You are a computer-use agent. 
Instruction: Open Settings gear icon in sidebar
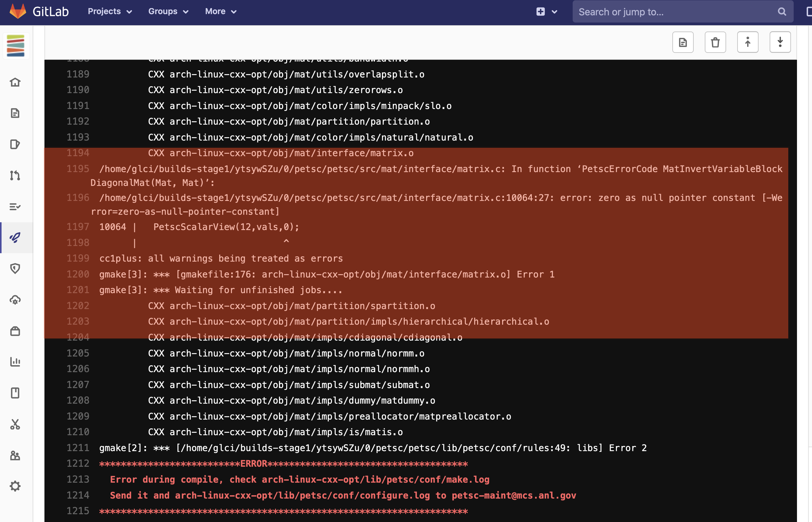click(15, 487)
